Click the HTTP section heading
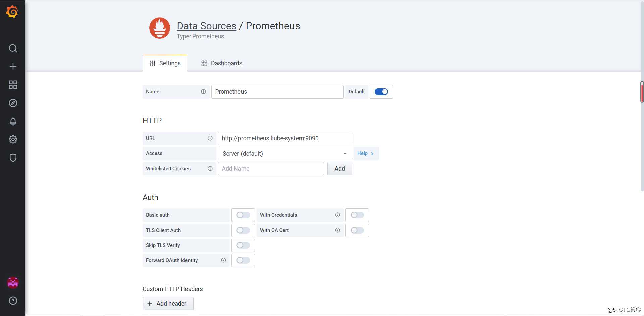The height and width of the screenshot is (316, 644). 152,121
